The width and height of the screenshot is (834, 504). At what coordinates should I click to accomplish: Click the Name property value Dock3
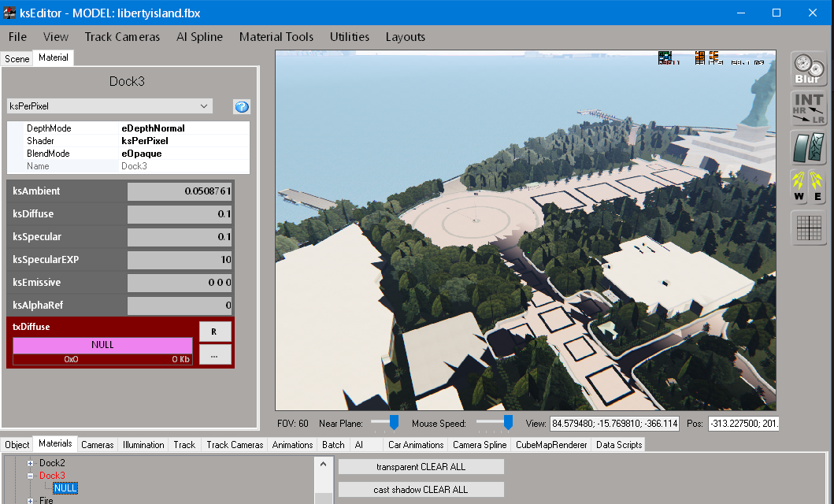(134, 166)
